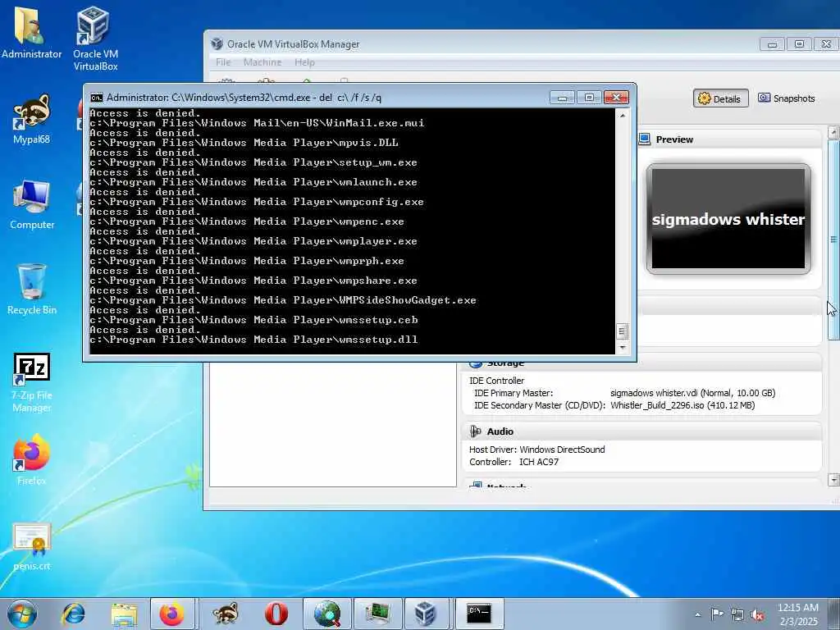840x630 pixels.
Task: Switch to VirtualBox cube taskbar icon
Action: point(426,614)
